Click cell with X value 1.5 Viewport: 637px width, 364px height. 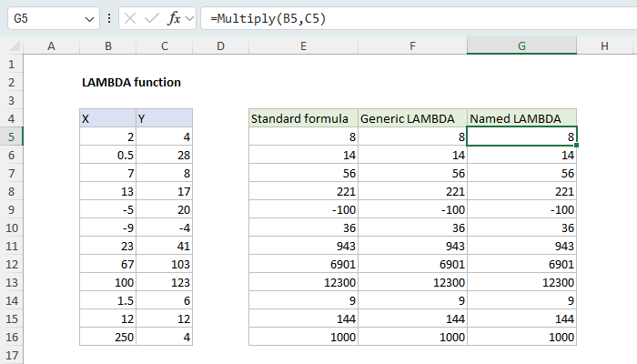pos(108,300)
